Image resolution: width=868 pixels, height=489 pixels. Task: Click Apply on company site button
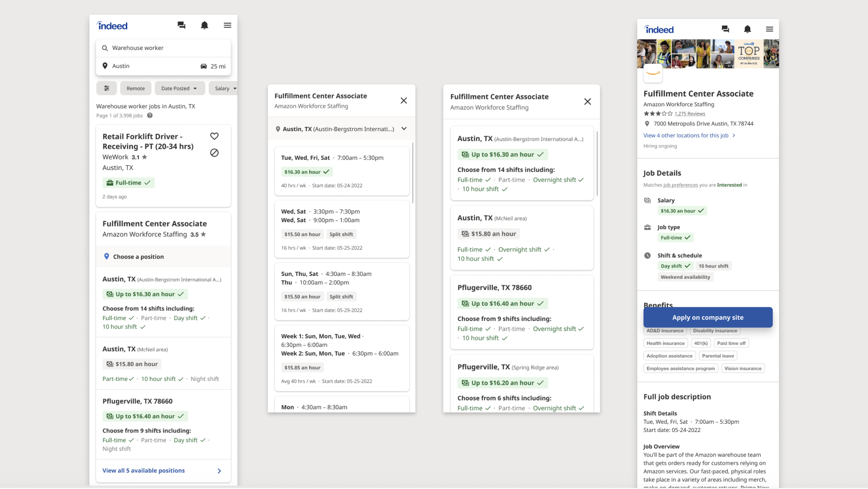tap(708, 317)
